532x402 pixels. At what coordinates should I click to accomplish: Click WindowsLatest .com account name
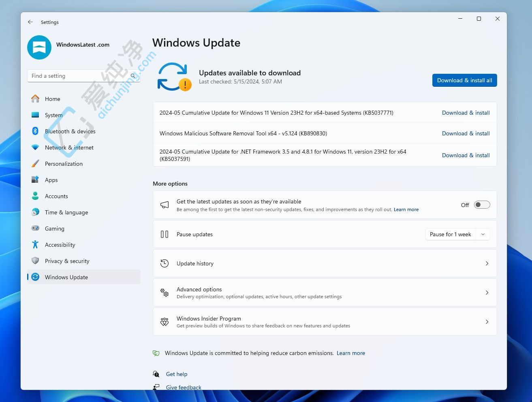click(x=83, y=45)
